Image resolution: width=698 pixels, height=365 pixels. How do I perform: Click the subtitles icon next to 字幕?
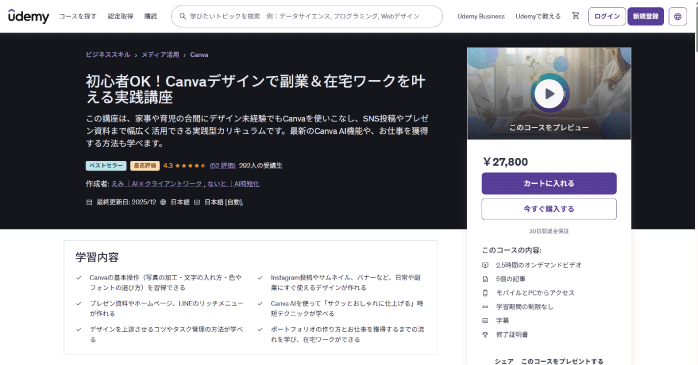(x=485, y=320)
